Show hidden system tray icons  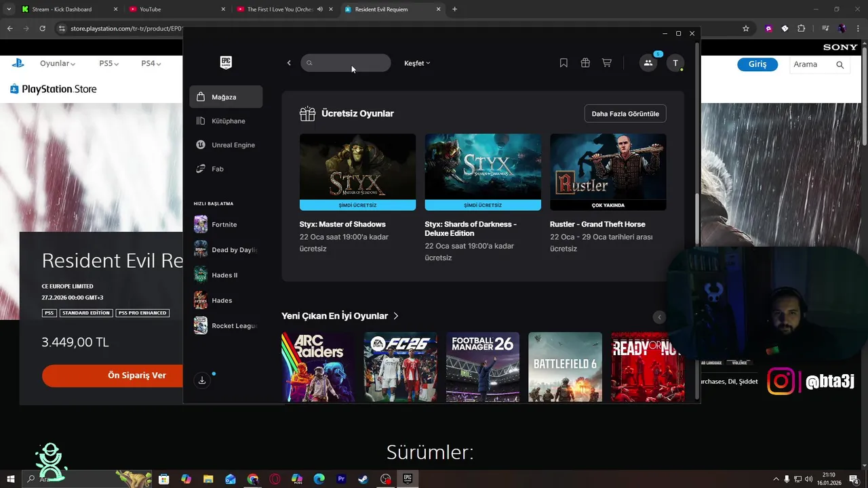776,479
